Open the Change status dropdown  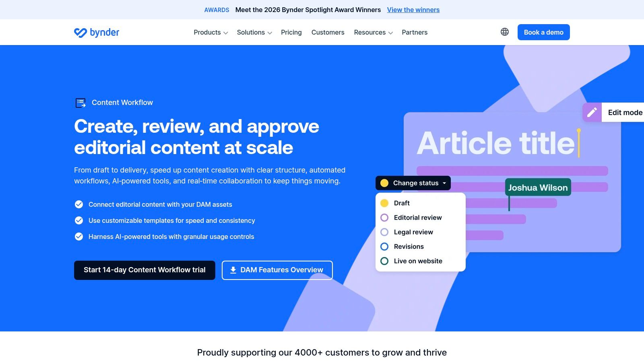[413, 183]
